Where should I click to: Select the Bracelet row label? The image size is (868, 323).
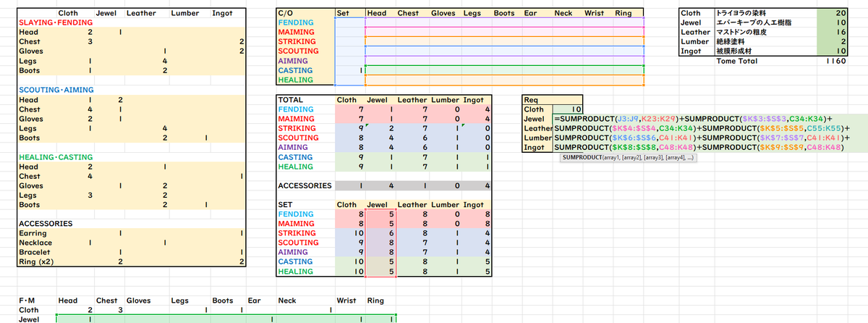point(33,252)
